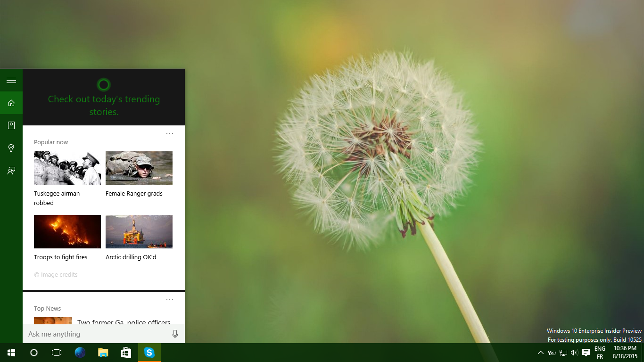
Task: Open Arctic drilling OK'd thumbnail
Action: tap(139, 231)
